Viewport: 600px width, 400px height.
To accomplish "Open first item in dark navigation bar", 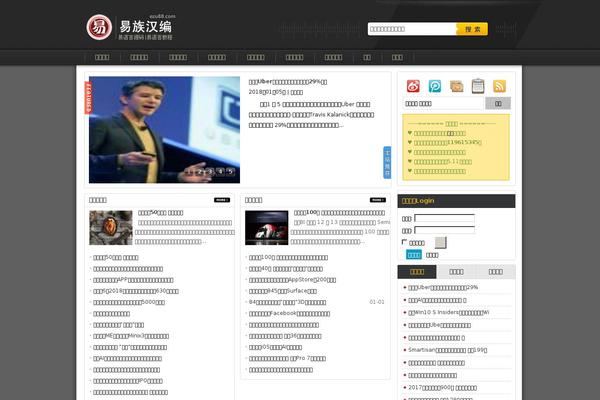I will point(102,57).
